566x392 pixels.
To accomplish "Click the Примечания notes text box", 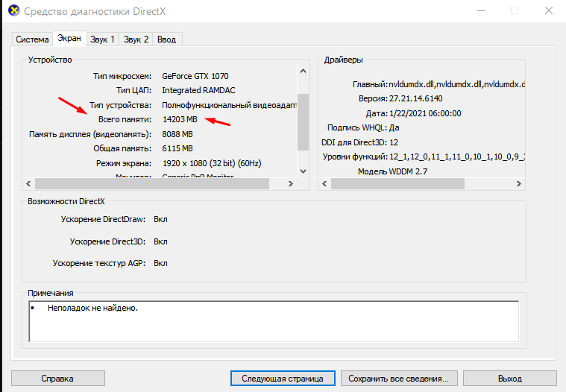I will pyautogui.click(x=274, y=321).
